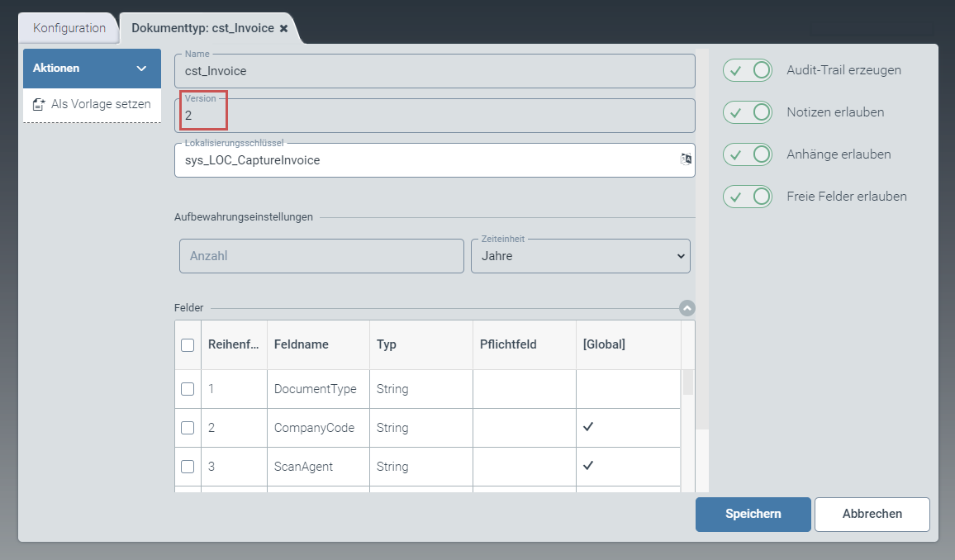Open the translation lookup icon in Lokalisierungsschlüssel field
The image size is (955, 560).
tap(686, 159)
